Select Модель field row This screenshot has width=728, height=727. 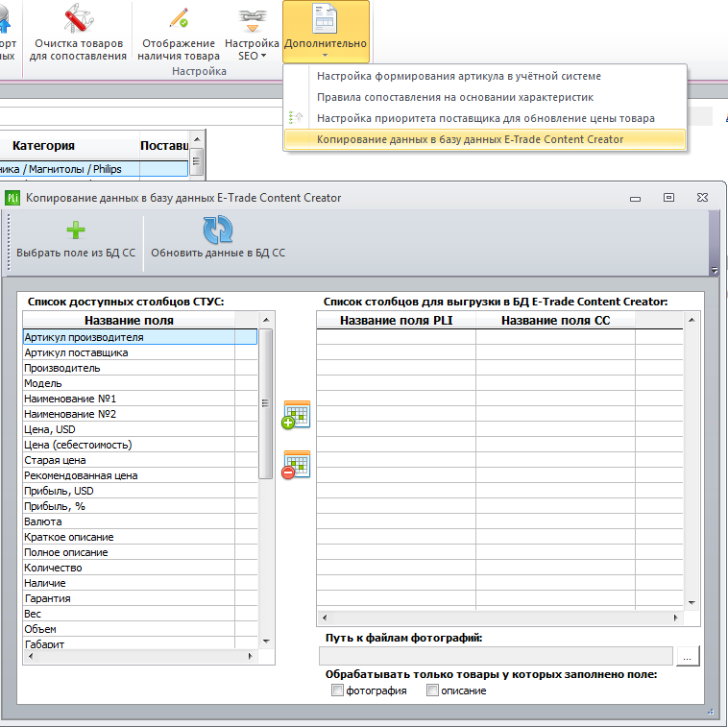pos(140,383)
